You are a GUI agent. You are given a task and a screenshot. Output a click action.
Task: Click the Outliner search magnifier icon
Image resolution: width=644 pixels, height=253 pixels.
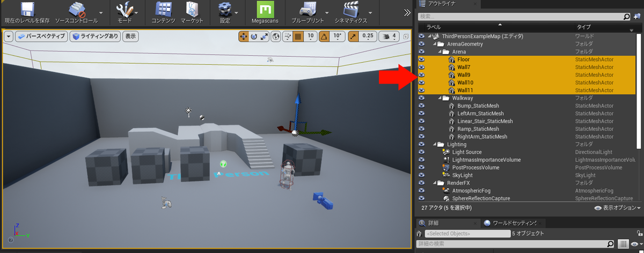coord(627,17)
